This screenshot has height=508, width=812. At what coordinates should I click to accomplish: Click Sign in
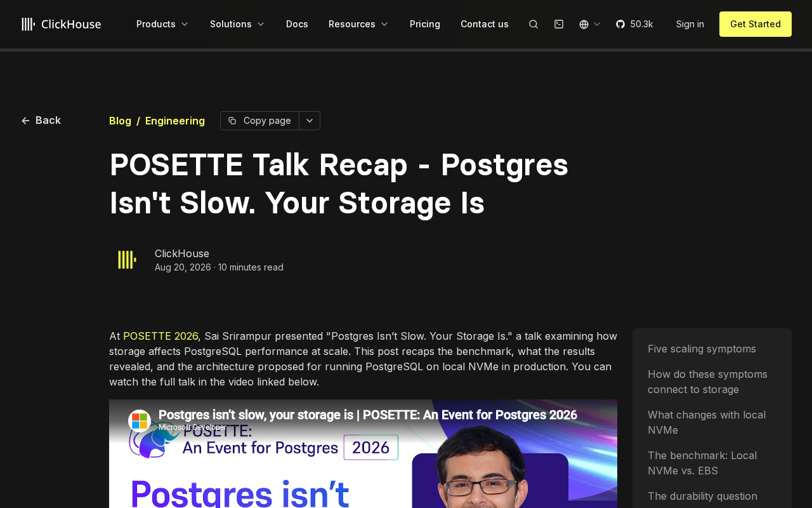[690, 24]
